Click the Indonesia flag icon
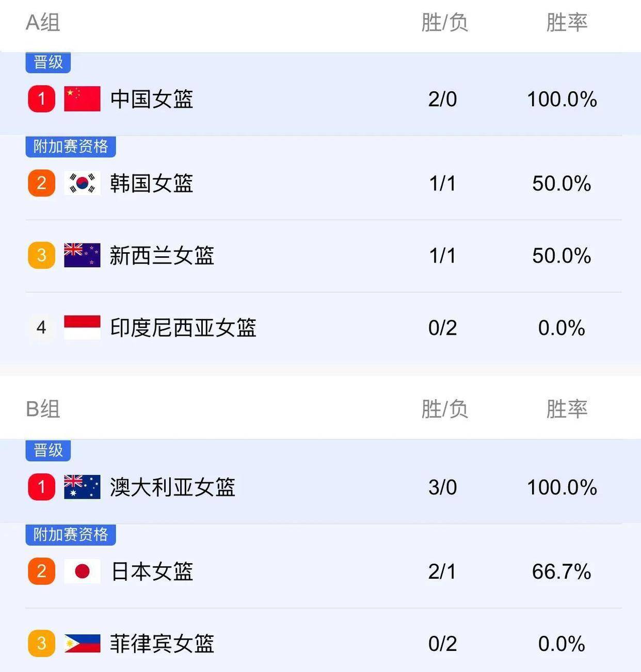This screenshot has height=672, width=641. point(82,327)
